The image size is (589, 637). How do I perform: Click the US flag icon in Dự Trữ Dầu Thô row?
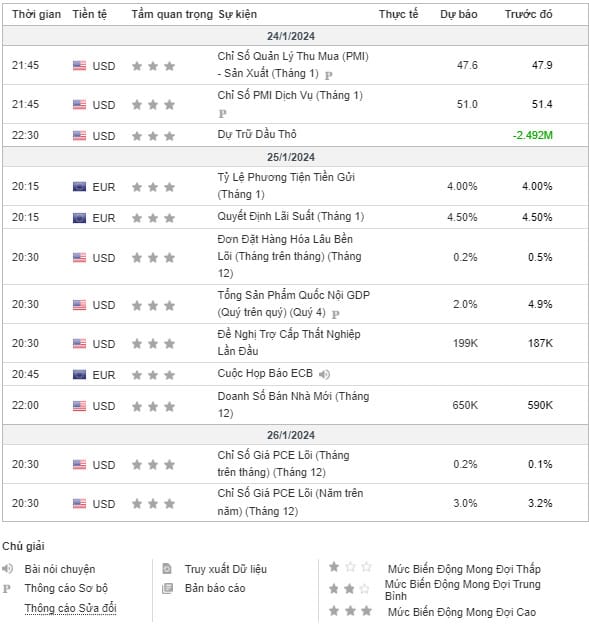pyautogui.click(x=79, y=135)
